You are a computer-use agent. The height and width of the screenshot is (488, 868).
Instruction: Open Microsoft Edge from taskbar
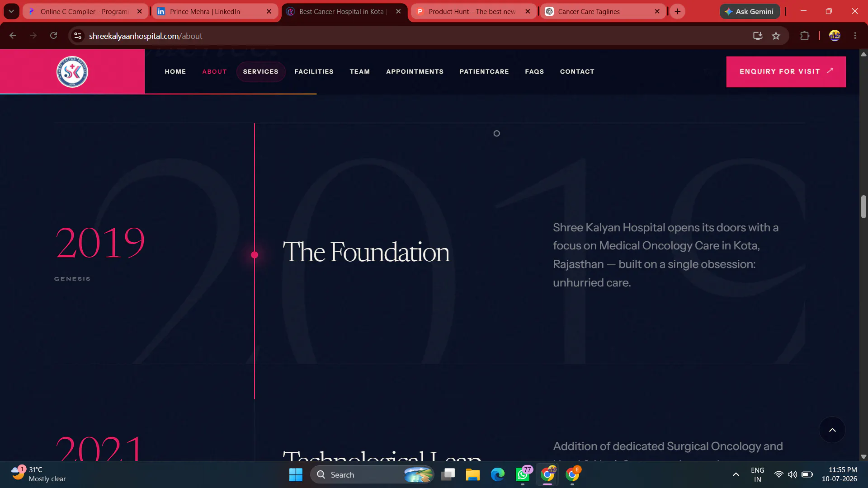coord(498,474)
